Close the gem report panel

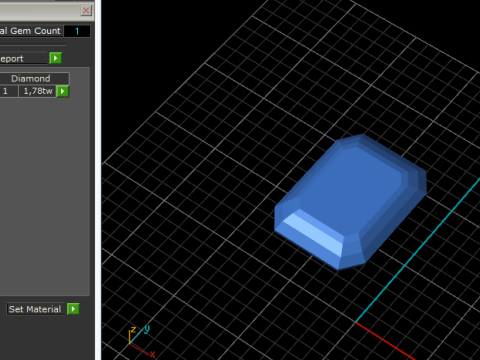(86, 10)
